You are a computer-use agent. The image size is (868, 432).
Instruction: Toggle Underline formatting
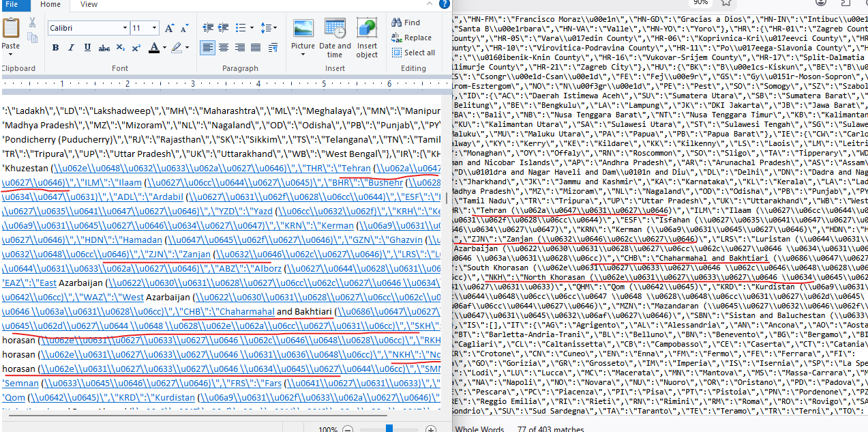87,48
